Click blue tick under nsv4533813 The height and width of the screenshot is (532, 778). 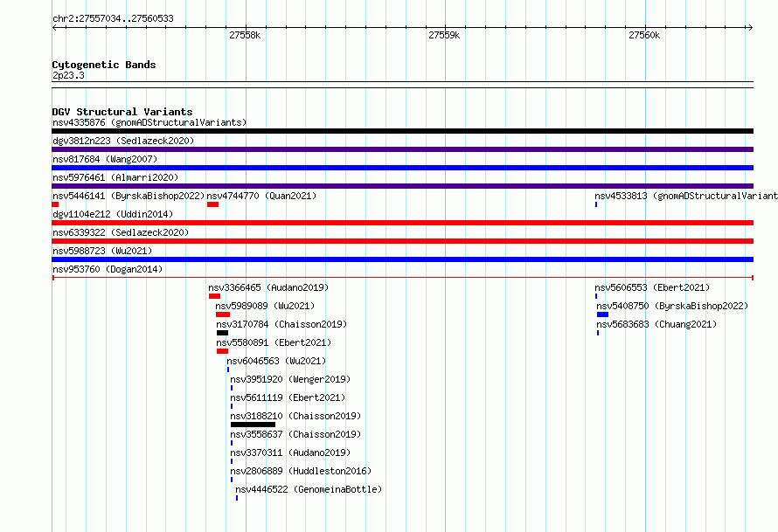[596, 204]
